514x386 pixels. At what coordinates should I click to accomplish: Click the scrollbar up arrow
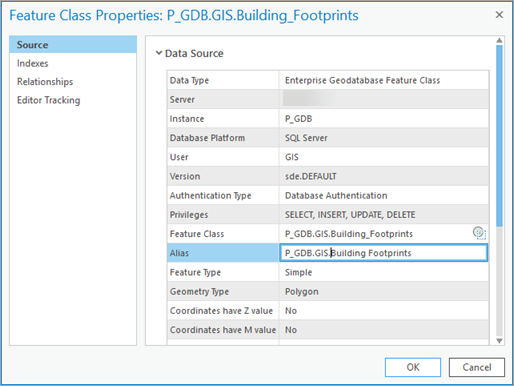tap(499, 40)
